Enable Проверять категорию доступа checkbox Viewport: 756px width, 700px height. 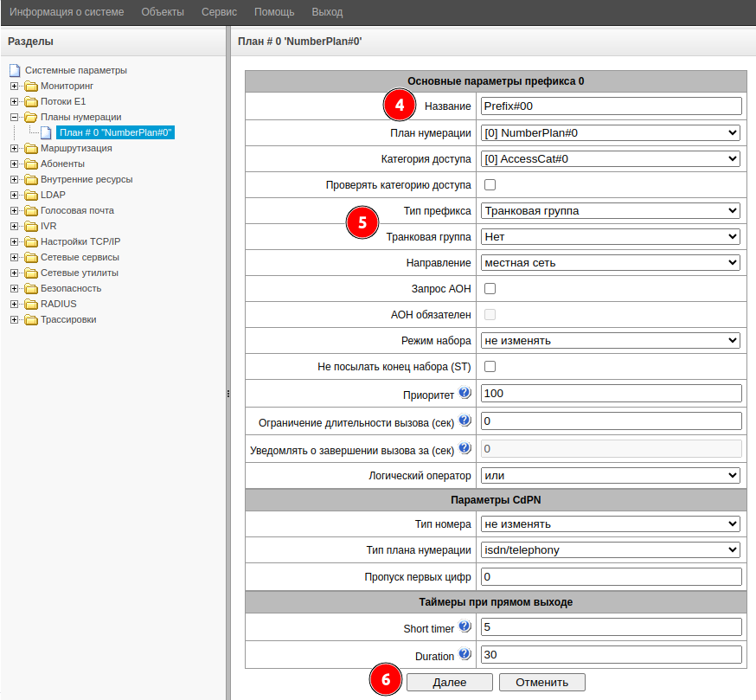(x=490, y=184)
